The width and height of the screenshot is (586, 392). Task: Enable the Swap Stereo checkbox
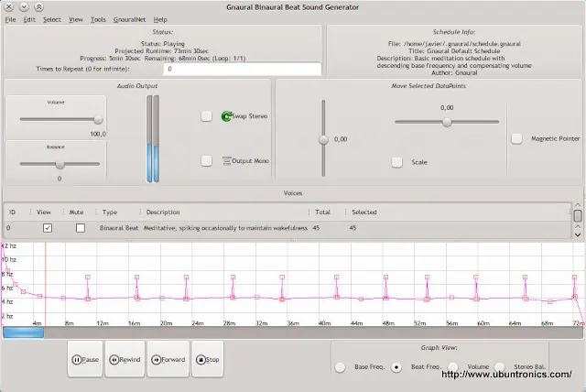[x=206, y=116]
